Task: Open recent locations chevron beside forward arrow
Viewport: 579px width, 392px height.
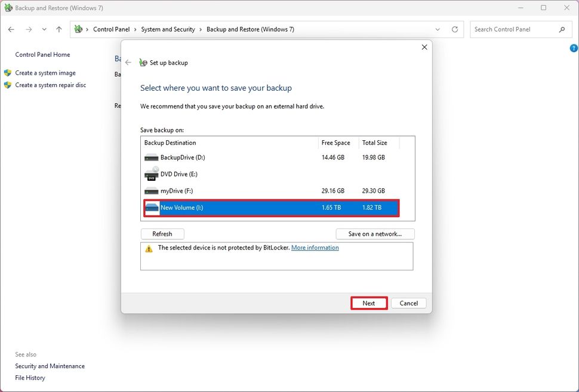Action: point(44,29)
